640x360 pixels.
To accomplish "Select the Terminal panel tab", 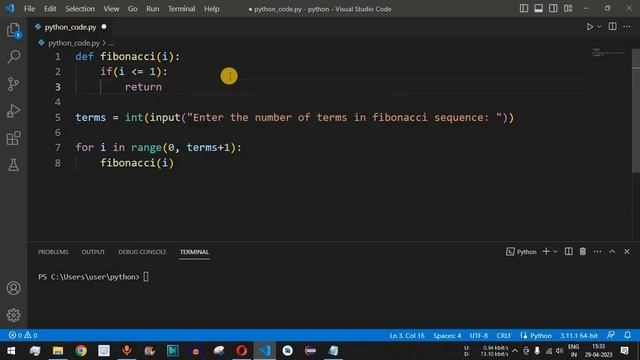I will pos(194,252).
